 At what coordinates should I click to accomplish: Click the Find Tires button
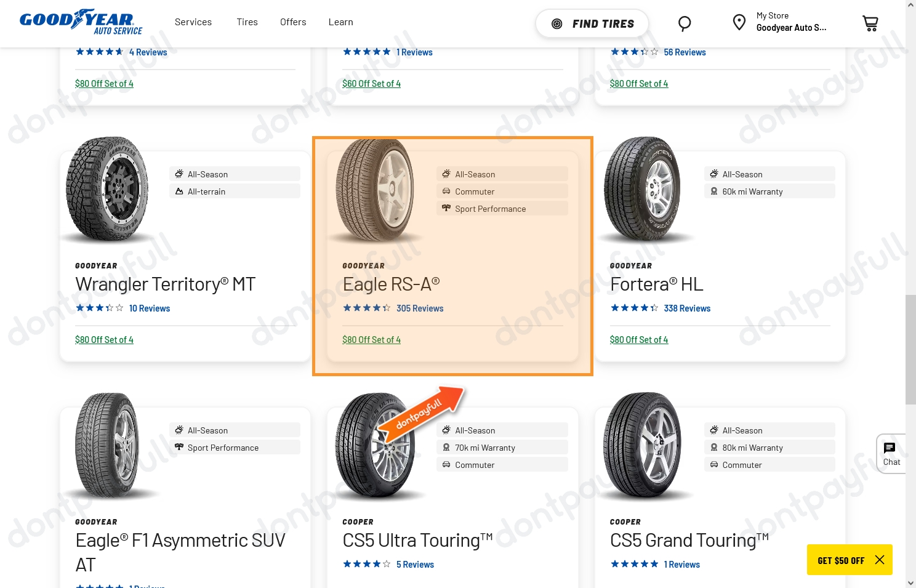pyautogui.click(x=592, y=23)
